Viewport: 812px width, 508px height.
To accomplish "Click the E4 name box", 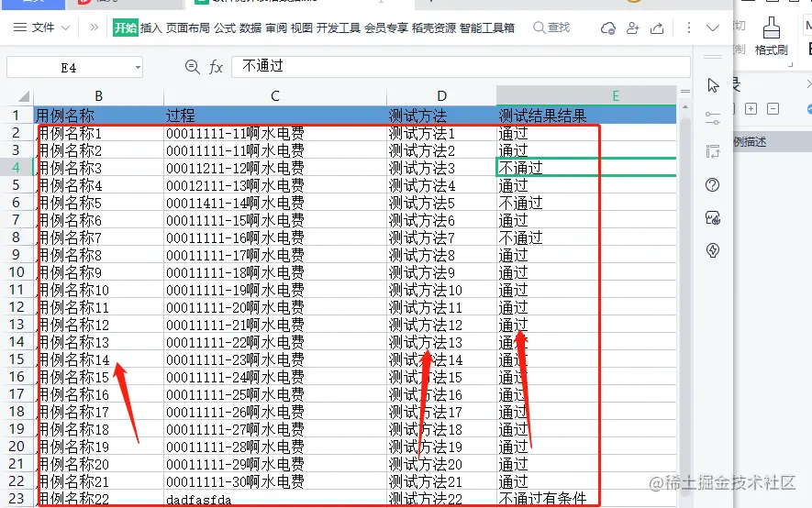I will [x=69, y=68].
